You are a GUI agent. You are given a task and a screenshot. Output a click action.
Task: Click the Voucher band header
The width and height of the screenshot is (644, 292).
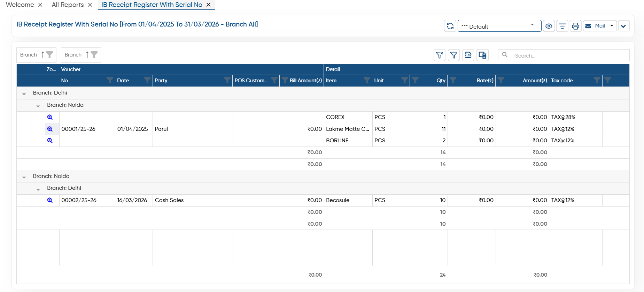[x=191, y=69]
